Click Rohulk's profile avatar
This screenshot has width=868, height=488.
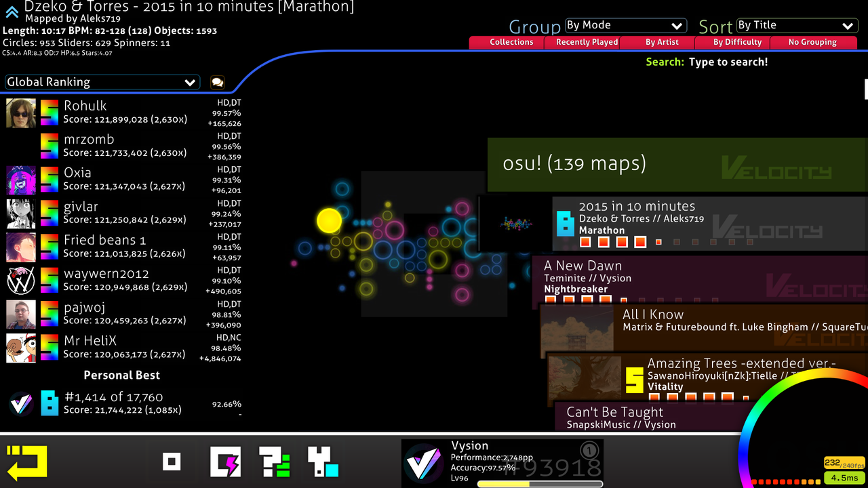pyautogui.click(x=21, y=113)
